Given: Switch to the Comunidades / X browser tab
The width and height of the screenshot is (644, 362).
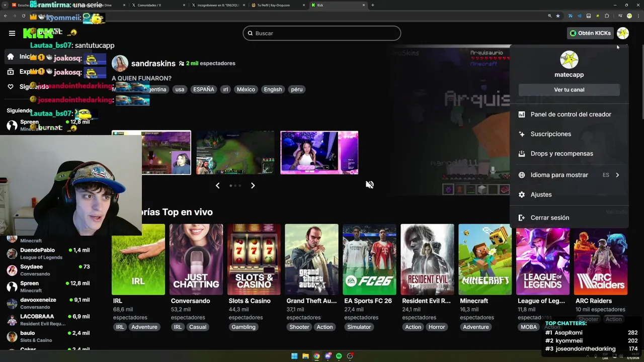Looking at the screenshot, I should click(x=157, y=5).
